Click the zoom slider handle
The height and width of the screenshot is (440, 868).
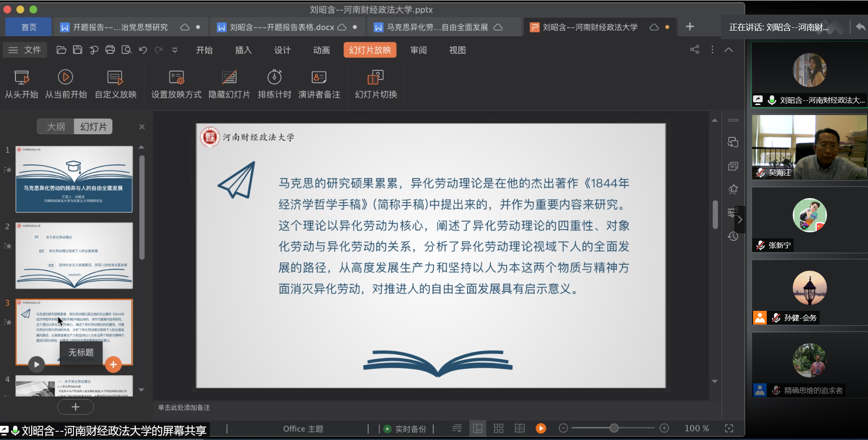[614, 428]
